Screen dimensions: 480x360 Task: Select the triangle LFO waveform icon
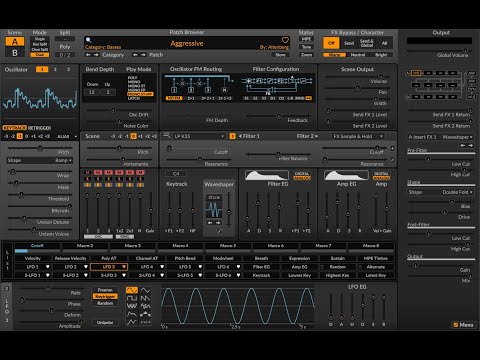[x=145, y=290]
